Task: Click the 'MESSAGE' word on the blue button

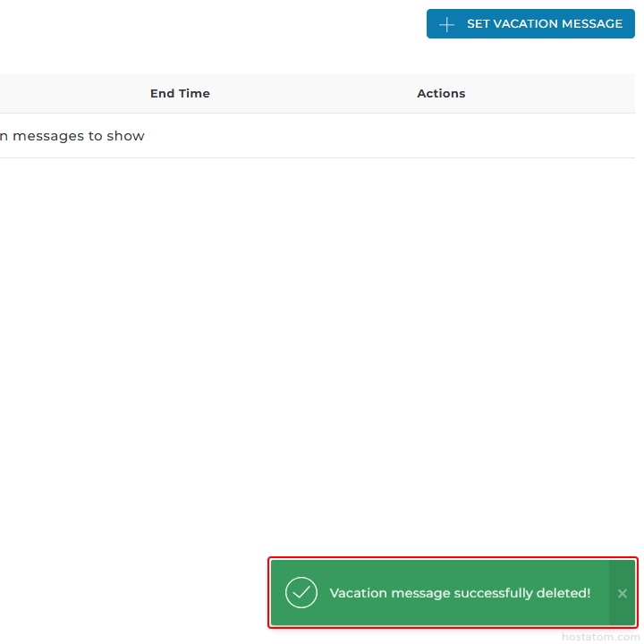Action: tap(593, 24)
